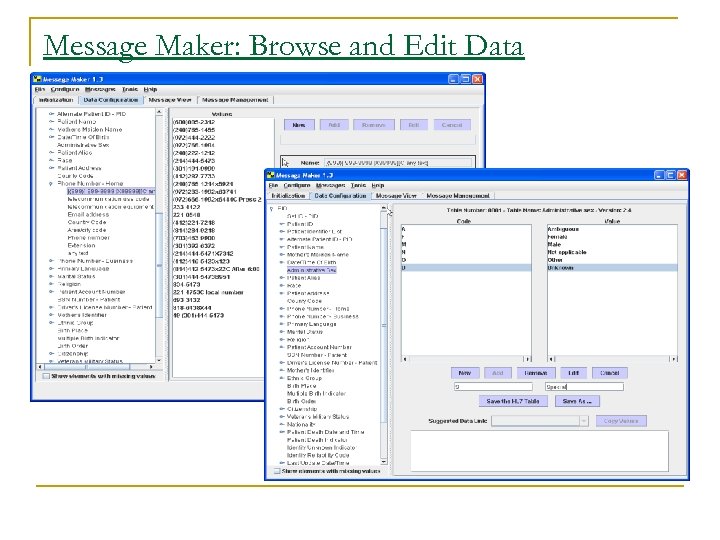This screenshot has width=720, height=540.
Task: Click Edit button in front window
Action: click(x=574, y=373)
